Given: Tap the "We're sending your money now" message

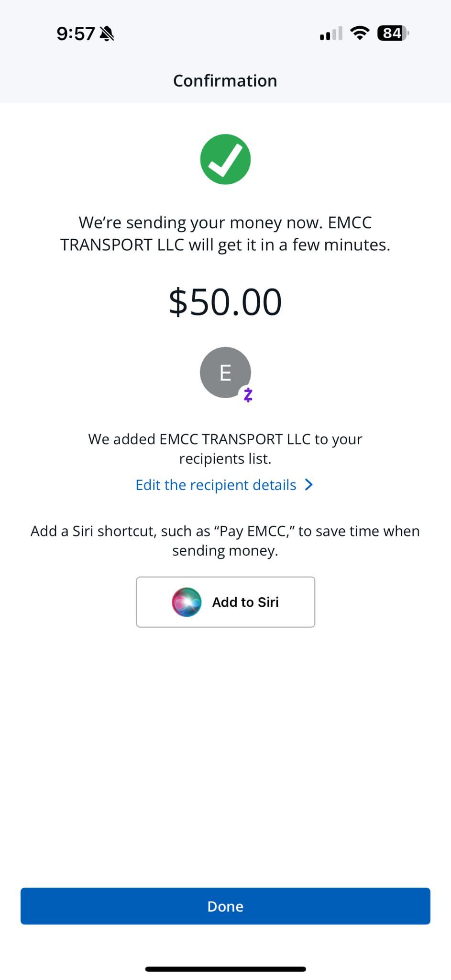Looking at the screenshot, I should pos(225,234).
